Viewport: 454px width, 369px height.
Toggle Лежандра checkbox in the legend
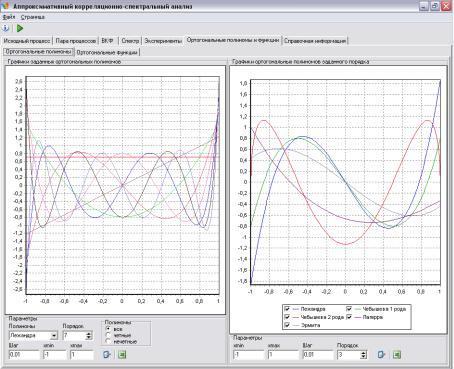287,309
